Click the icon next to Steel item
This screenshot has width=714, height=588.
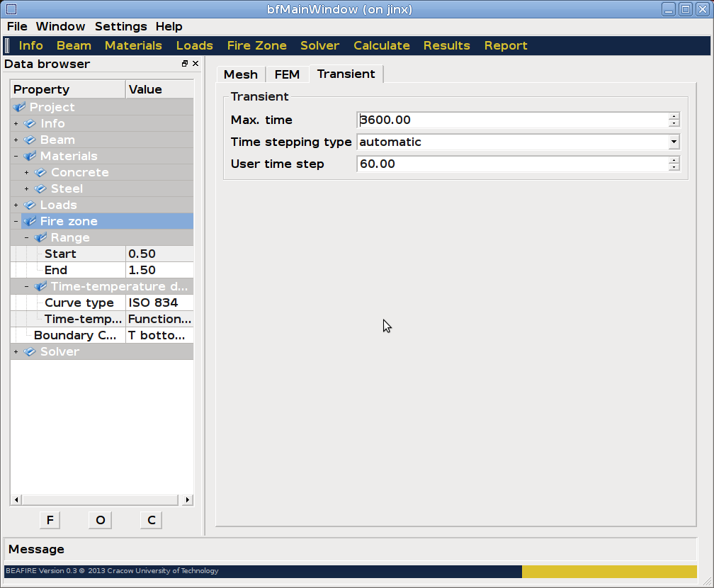point(40,188)
